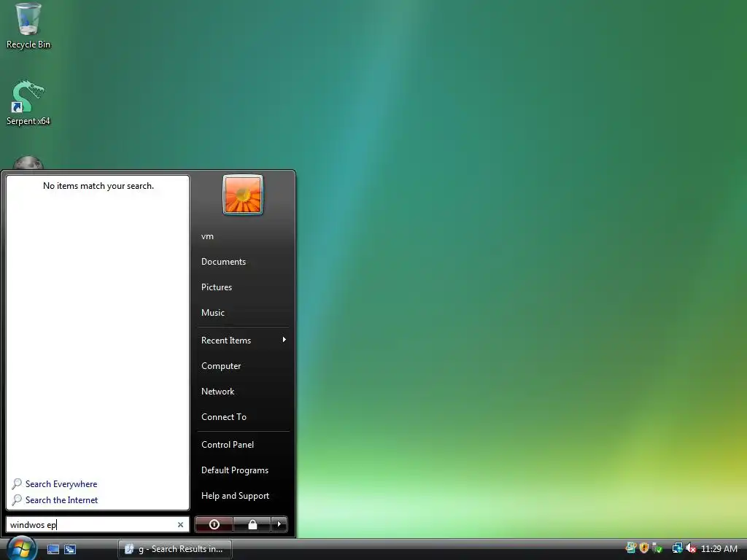Viewport: 747px width, 560px height.
Task: Click the Windows Security Alerts shield tray icon
Action: pyautogui.click(x=644, y=548)
